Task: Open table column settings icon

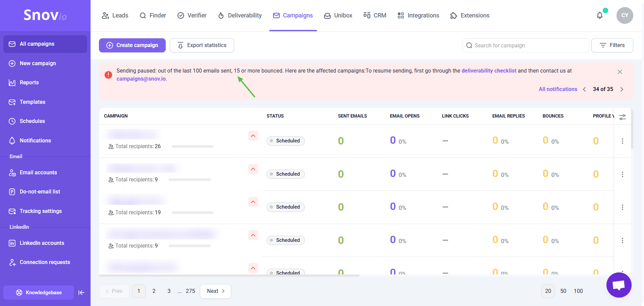Action: [623, 117]
